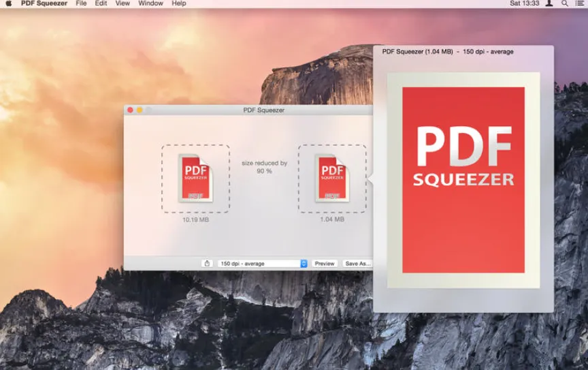Open the 150 dpi - average dropdown
Viewport: 588px width, 370px height.
click(x=263, y=264)
